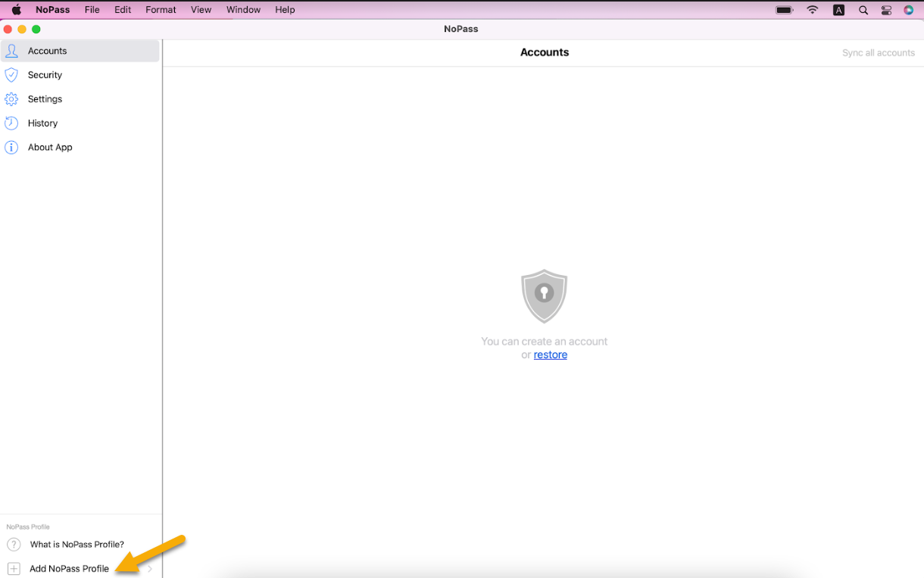This screenshot has width=924, height=578.
Task: Open the Settings label in sidebar
Action: click(x=45, y=99)
